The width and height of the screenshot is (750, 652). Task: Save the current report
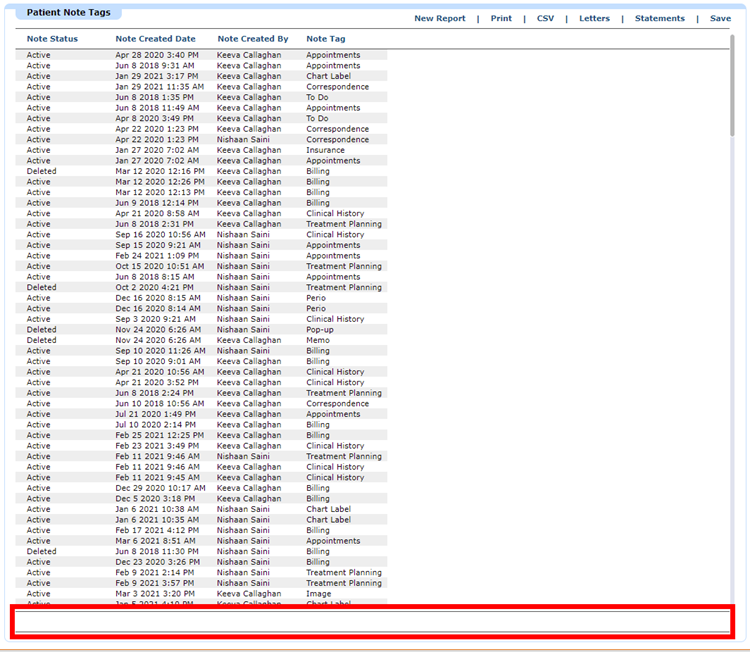[720, 18]
